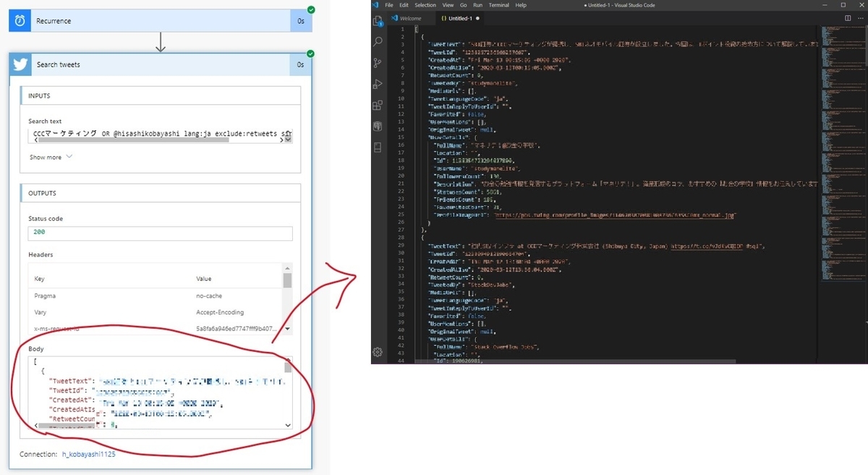Viewport: 868px width, 475px height.
Task: Click the green success check on Recurrence
Action: [310, 9]
